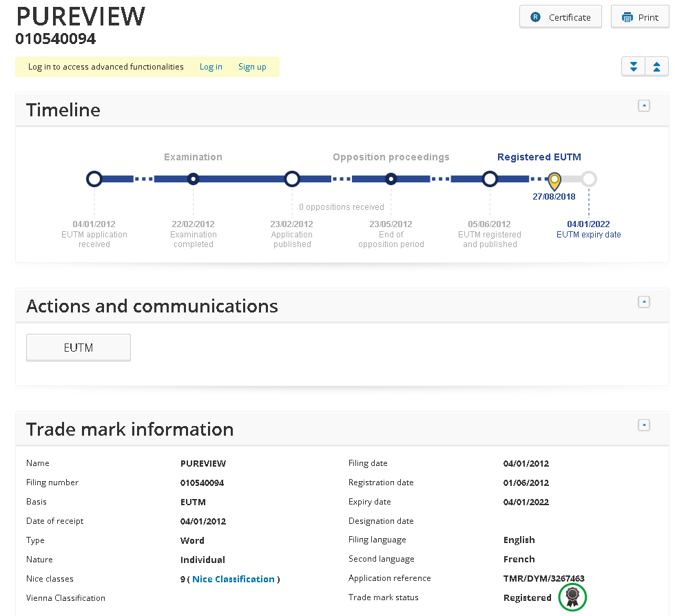Viewport: 675px width, 616px height.
Task: Click the Nature value Individual
Action: [x=202, y=560]
